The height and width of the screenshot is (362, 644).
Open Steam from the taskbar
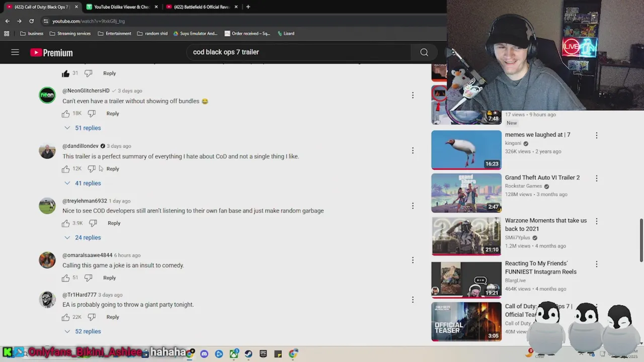(249, 354)
